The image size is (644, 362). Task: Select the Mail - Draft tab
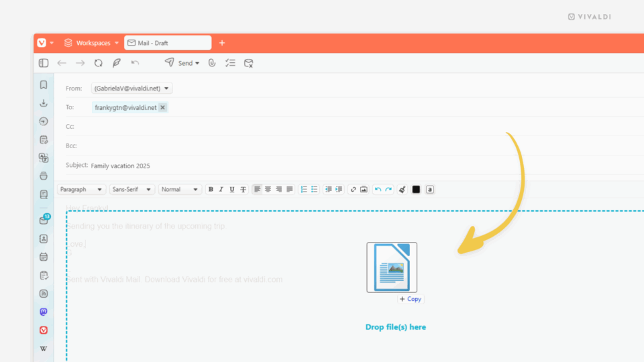click(168, 43)
